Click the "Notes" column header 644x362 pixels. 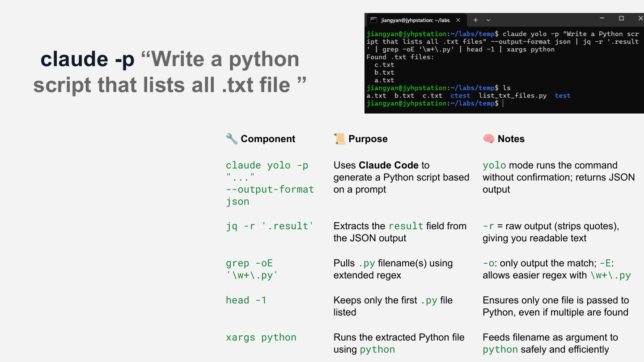511,139
